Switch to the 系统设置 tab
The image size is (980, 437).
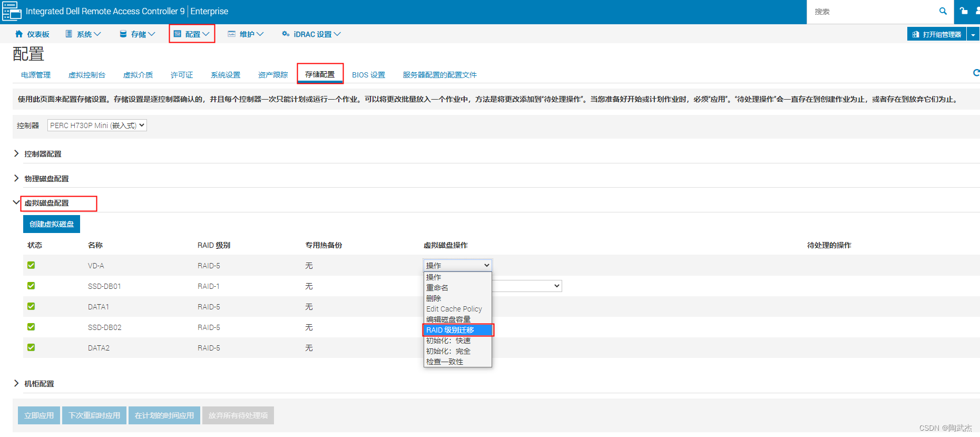[x=226, y=75]
